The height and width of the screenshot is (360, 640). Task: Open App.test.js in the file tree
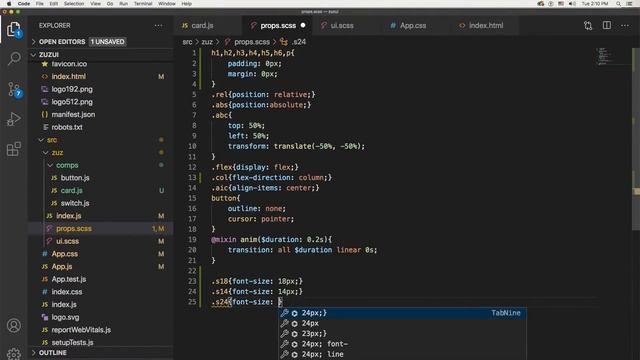tap(69, 279)
